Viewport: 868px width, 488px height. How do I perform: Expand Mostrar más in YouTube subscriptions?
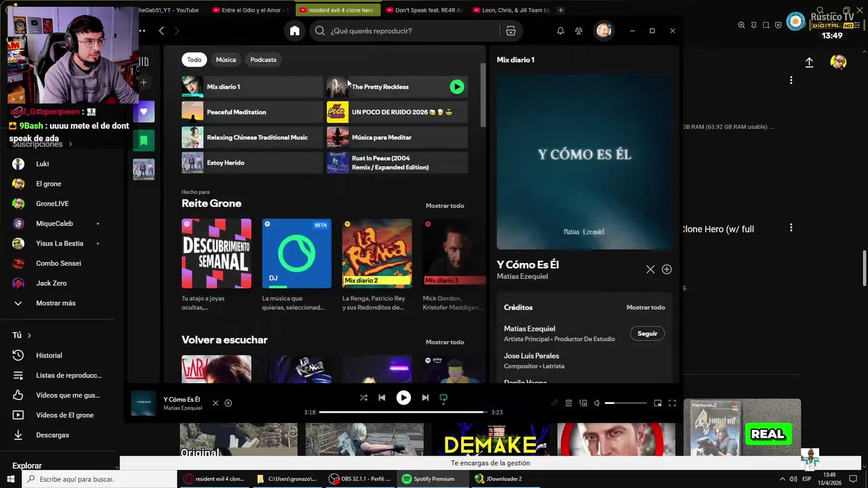coord(56,303)
